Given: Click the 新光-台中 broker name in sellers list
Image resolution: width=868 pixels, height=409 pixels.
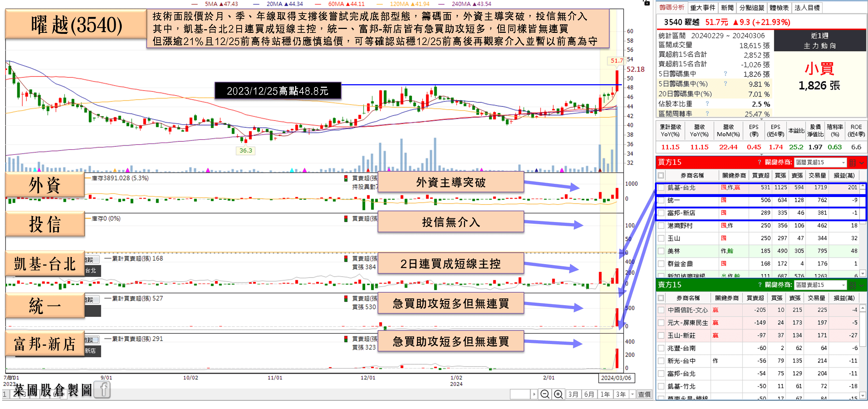Looking at the screenshot, I should [x=681, y=360].
